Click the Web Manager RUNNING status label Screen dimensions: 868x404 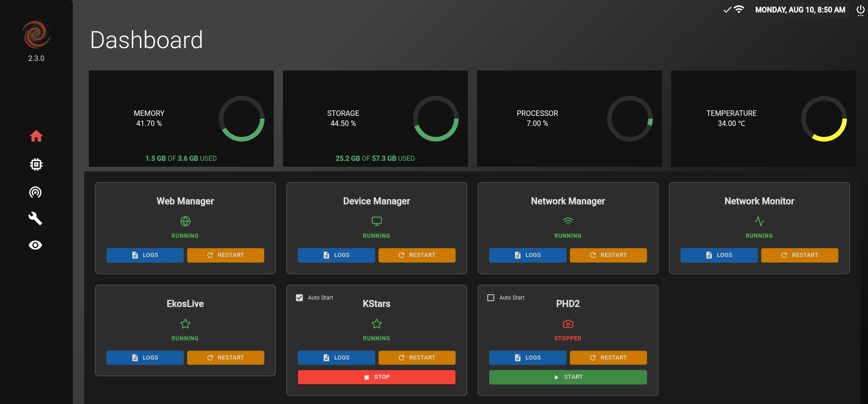click(185, 236)
